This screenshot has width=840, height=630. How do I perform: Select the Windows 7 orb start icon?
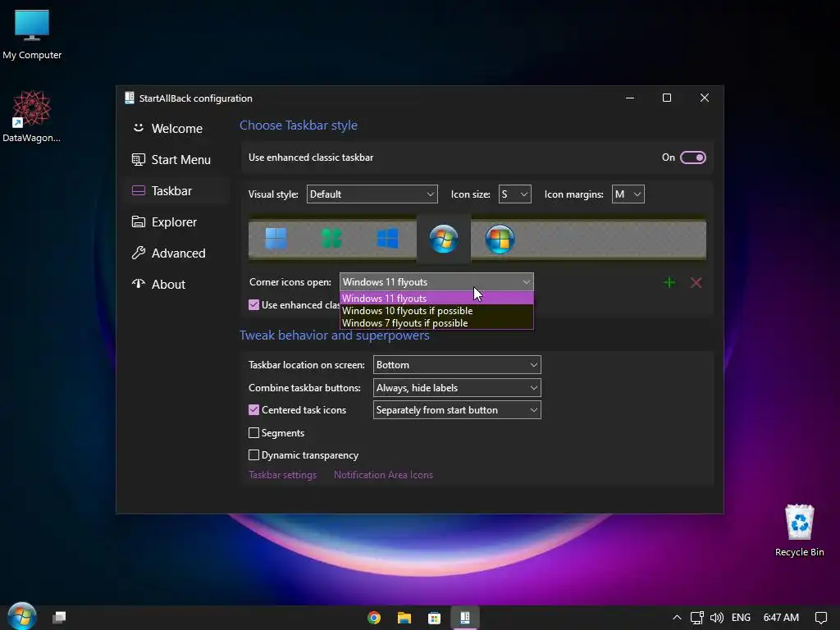(444, 239)
